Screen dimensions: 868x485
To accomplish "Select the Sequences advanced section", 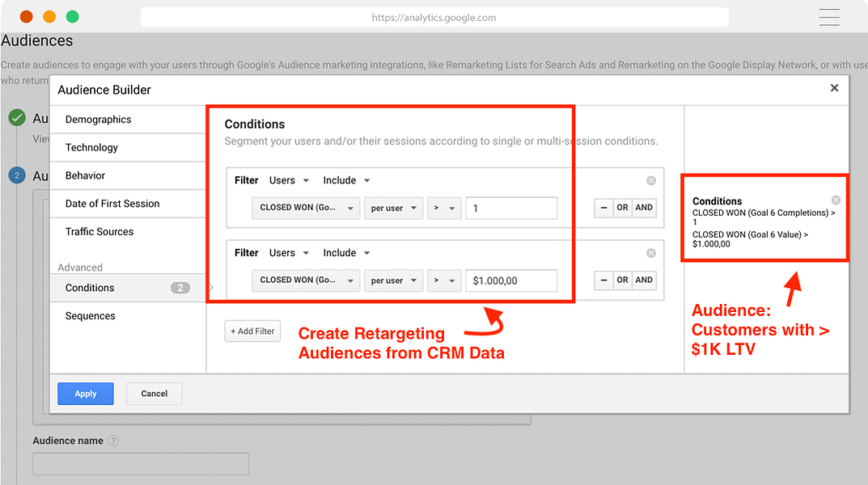I will (x=128, y=316).
